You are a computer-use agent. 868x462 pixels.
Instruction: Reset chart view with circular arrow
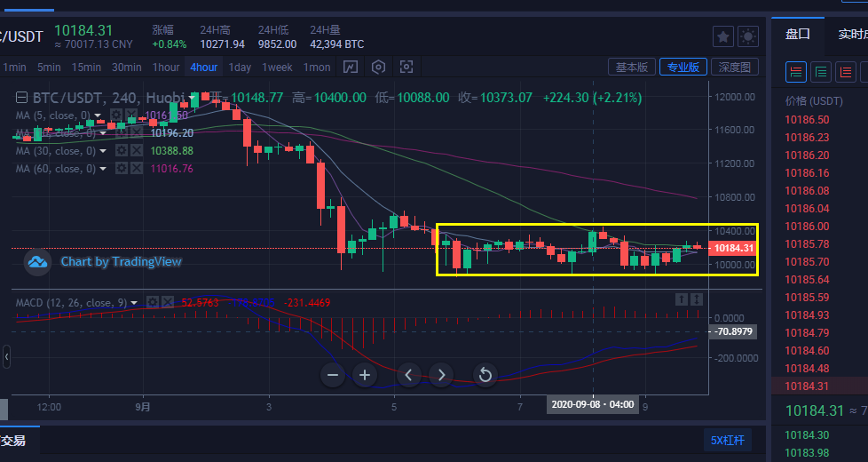pos(485,375)
